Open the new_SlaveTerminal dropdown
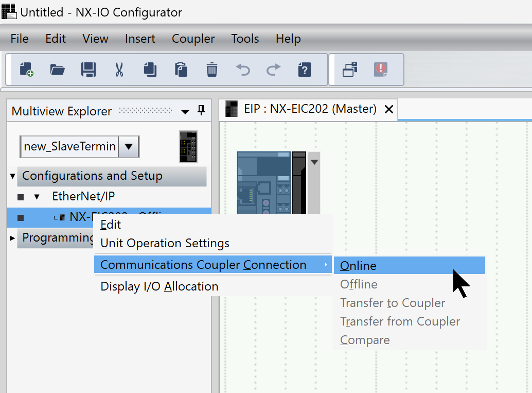Viewport: 532px width, 393px height. point(129,147)
